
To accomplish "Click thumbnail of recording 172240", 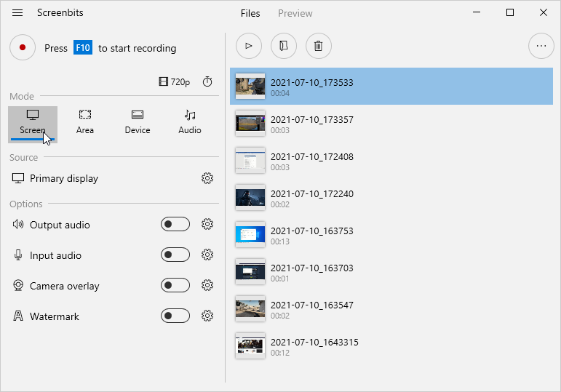I will point(250,198).
